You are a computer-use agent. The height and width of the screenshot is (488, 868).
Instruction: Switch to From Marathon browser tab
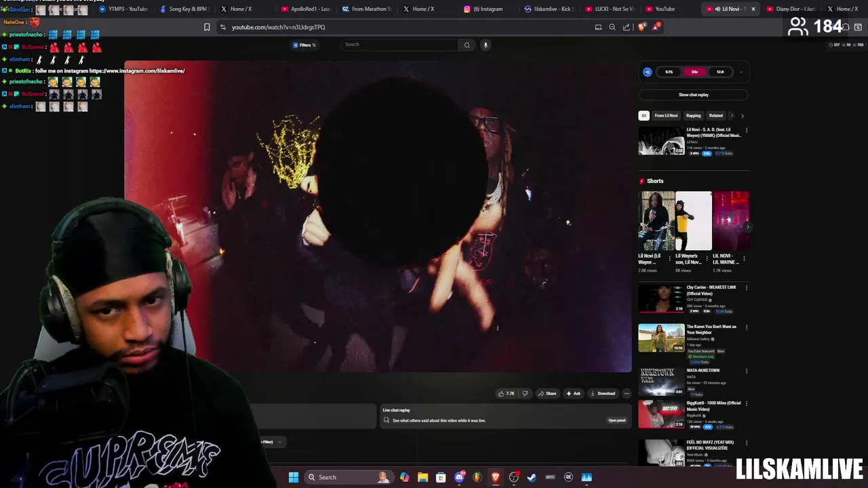tap(367, 9)
